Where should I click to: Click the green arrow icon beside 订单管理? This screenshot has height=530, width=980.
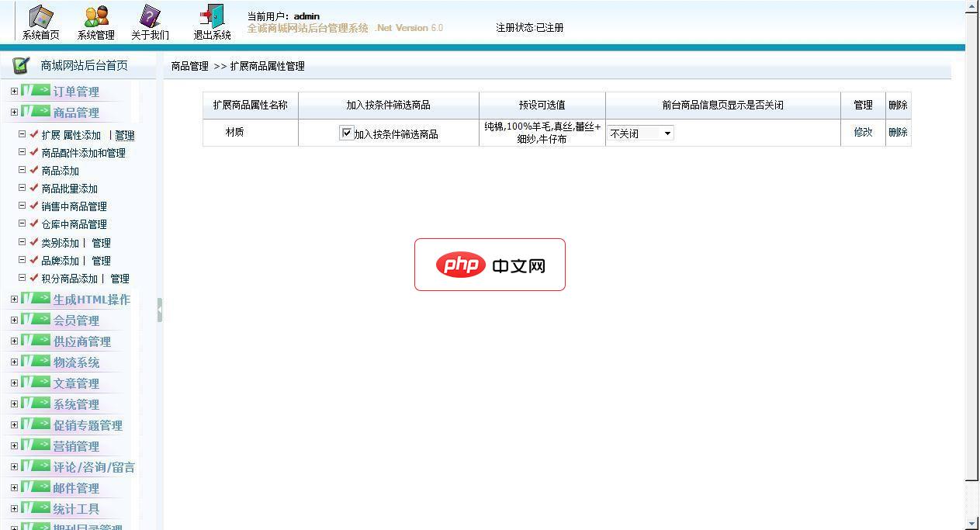37,88
